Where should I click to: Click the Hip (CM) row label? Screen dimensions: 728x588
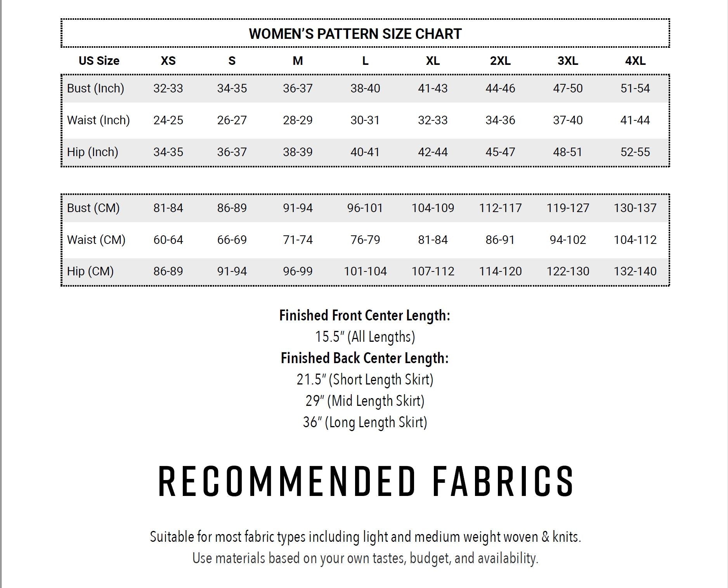pos(90,271)
